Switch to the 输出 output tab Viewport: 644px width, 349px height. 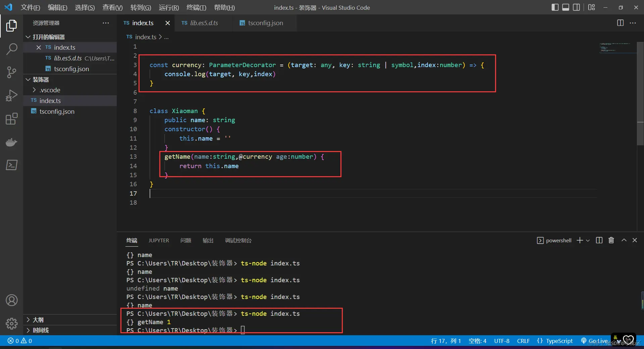tap(208, 240)
